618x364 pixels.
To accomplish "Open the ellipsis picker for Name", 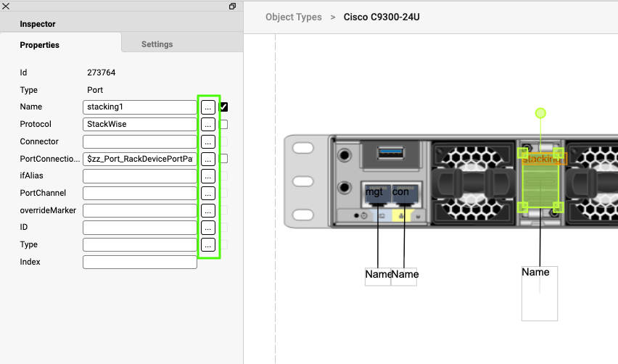I will 207,107.
